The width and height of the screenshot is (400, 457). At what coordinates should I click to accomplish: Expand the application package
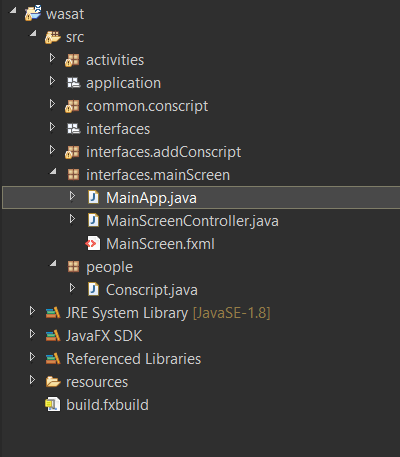(x=52, y=81)
